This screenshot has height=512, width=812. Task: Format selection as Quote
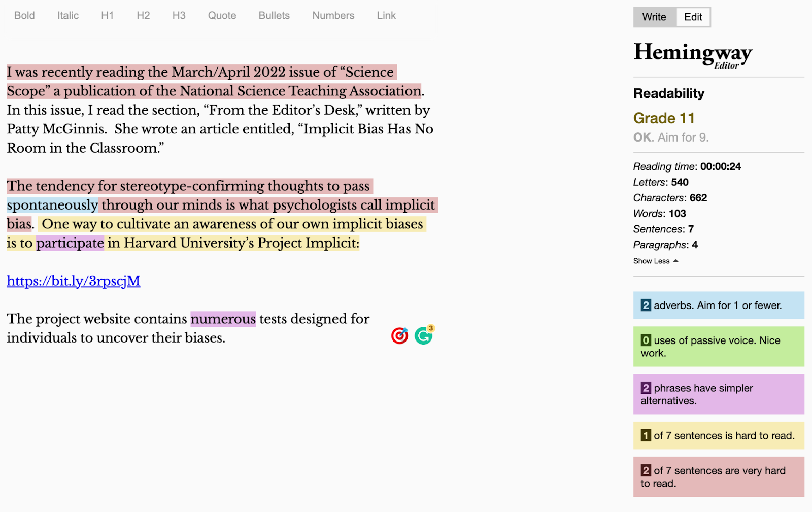(x=222, y=16)
